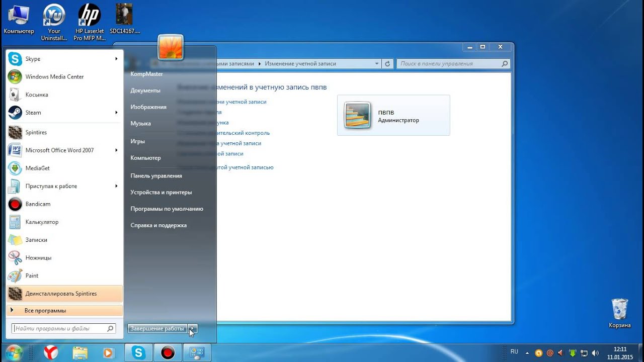Open the address bar history dropdown
Screen dimensions: 644x362
pyautogui.click(x=377, y=64)
